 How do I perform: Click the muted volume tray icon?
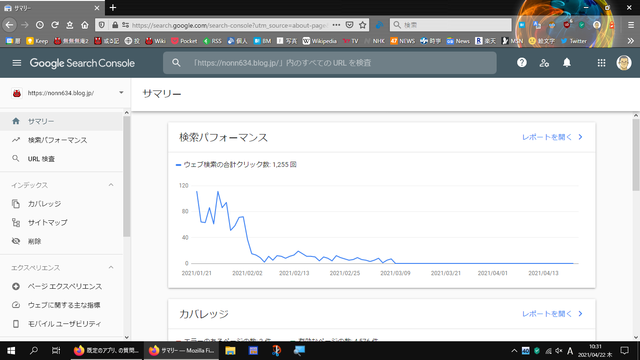click(x=559, y=351)
